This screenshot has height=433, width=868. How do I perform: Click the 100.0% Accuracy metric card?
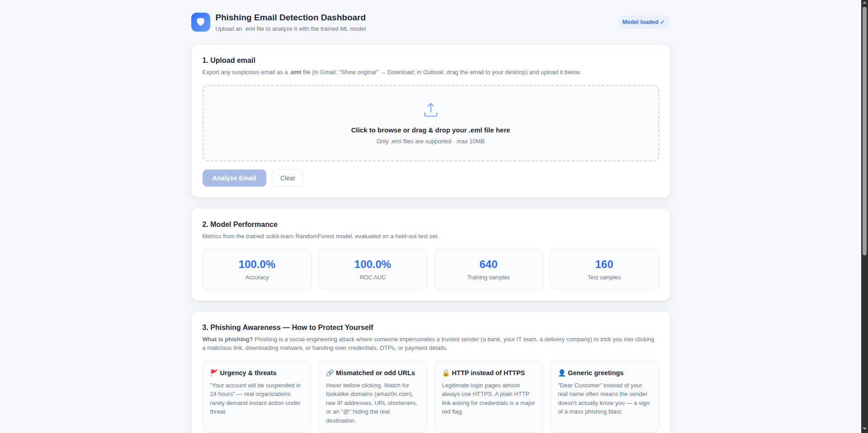[x=257, y=269]
